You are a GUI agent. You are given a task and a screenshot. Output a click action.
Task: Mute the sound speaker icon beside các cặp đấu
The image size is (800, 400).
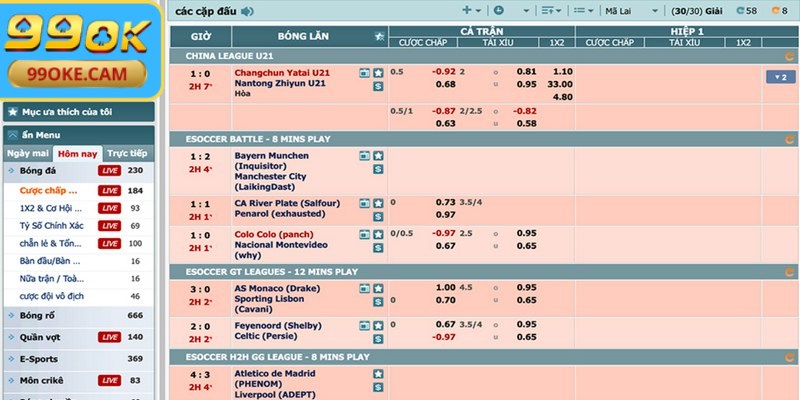(247, 11)
